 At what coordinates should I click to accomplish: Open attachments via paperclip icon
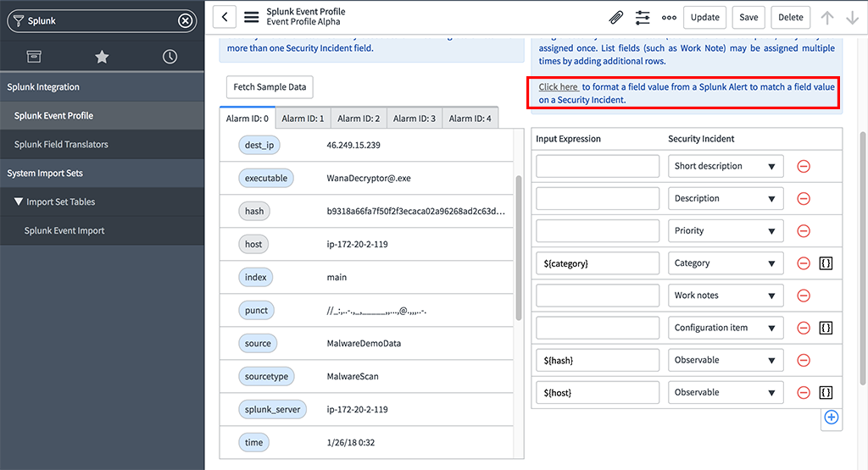[x=615, y=18]
